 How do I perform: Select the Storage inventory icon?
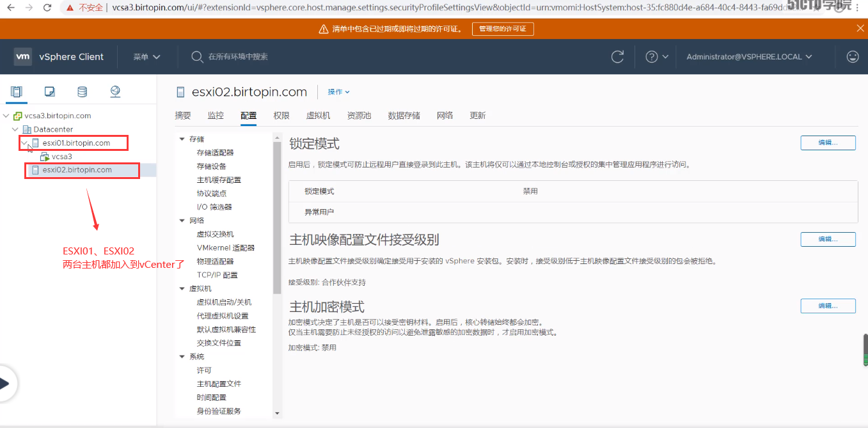click(x=82, y=91)
